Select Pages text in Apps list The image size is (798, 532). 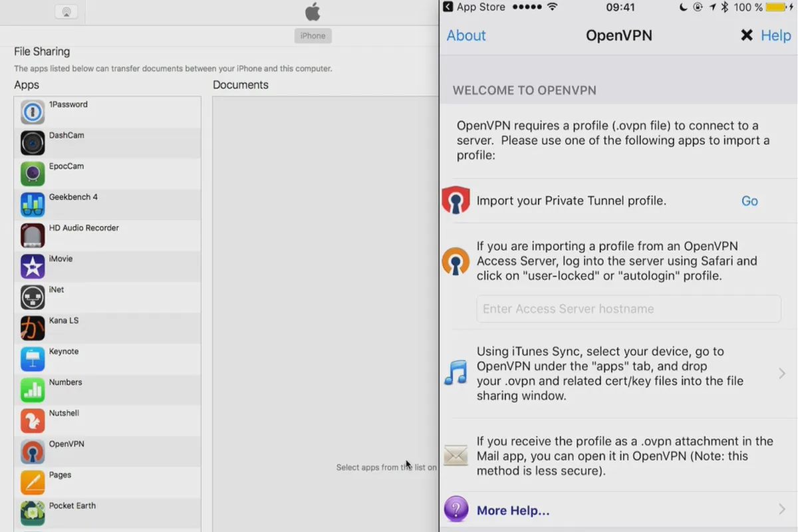(x=60, y=475)
